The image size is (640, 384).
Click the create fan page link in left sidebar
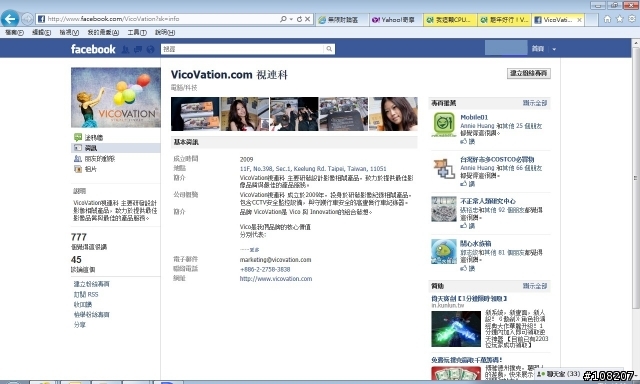tap(91, 284)
